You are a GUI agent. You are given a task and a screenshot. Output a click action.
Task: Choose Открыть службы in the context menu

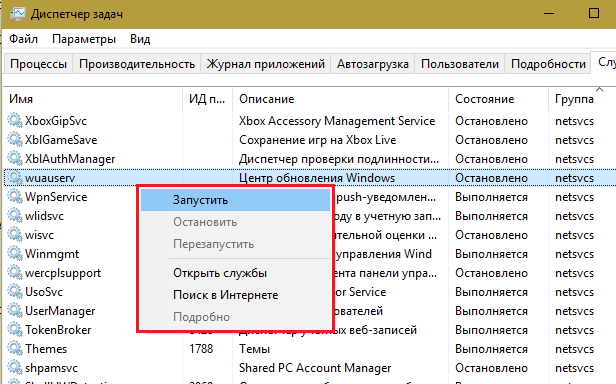235,273
